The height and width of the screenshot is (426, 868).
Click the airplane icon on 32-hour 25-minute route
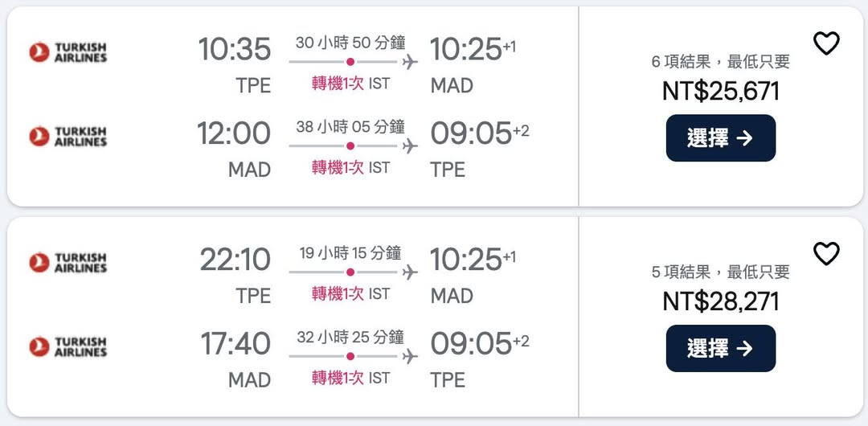pyautogui.click(x=411, y=356)
